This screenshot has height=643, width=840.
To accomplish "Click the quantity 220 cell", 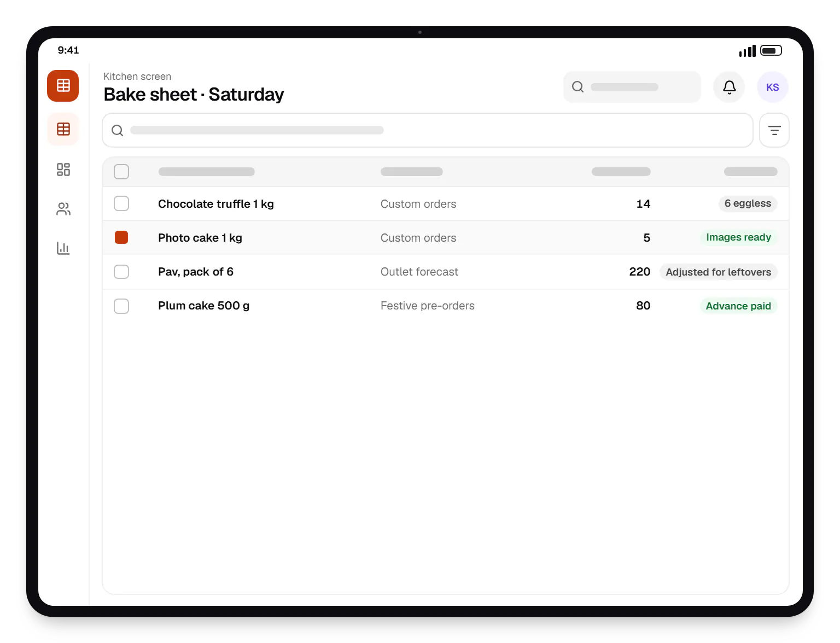I will tap(640, 272).
